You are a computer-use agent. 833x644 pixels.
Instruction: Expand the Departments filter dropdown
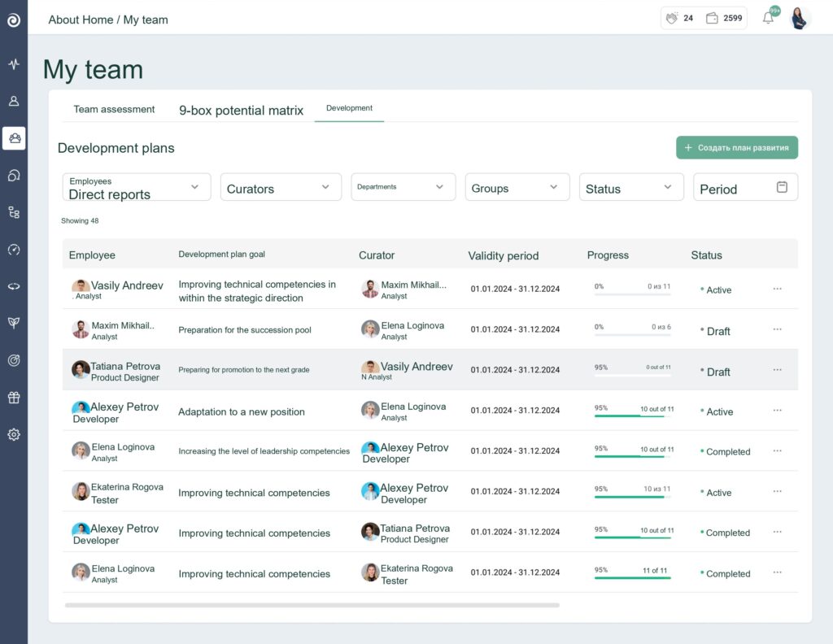(403, 187)
